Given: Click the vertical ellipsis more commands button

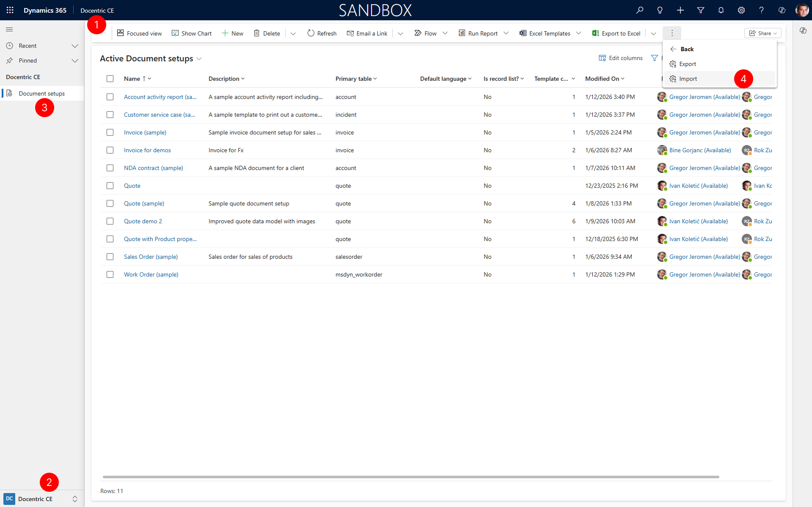Looking at the screenshot, I should (x=672, y=33).
